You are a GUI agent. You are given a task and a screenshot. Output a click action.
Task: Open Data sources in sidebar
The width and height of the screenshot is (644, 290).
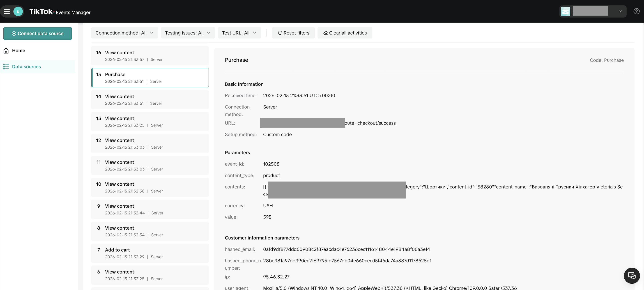[x=26, y=67]
